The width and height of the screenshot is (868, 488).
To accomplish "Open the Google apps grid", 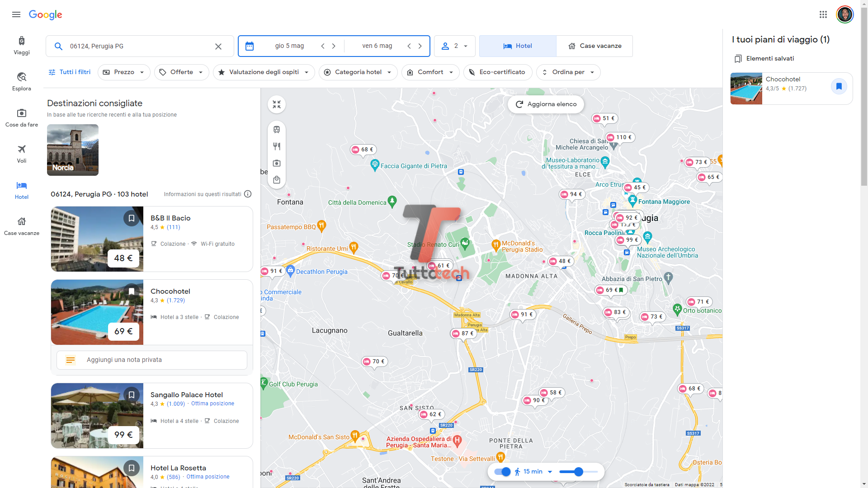I will pos(823,14).
